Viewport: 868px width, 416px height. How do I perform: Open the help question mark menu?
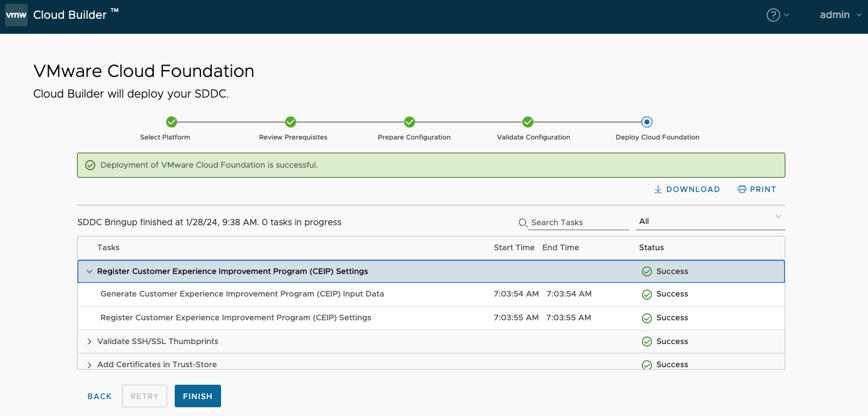[x=777, y=15]
